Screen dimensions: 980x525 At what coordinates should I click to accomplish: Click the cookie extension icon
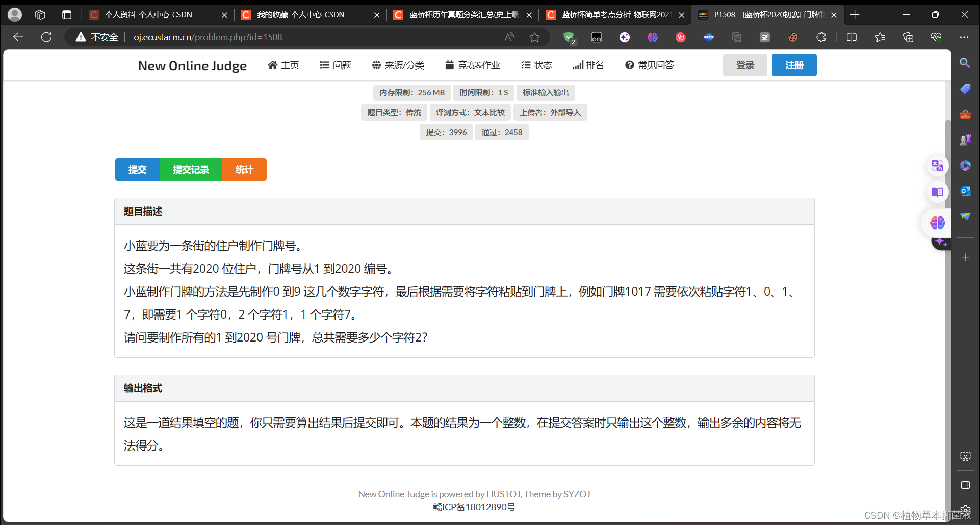pyautogui.click(x=793, y=37)
